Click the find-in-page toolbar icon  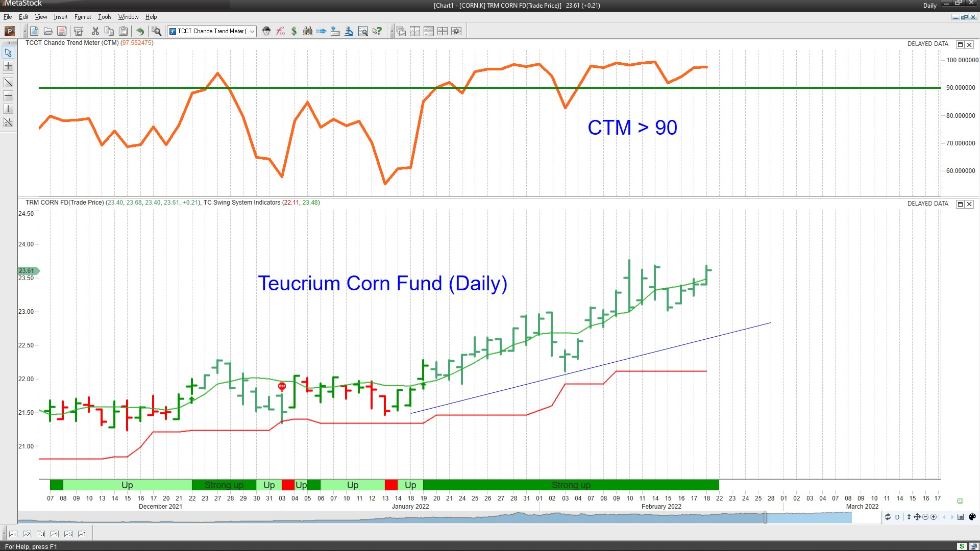click(x=363, y=31)
